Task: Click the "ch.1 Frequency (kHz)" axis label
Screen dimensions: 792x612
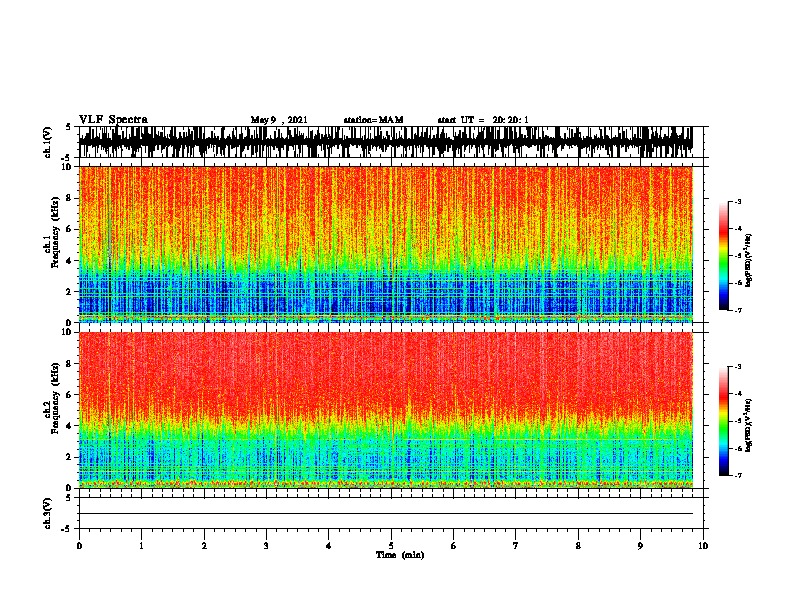Action: click(51, 232)
